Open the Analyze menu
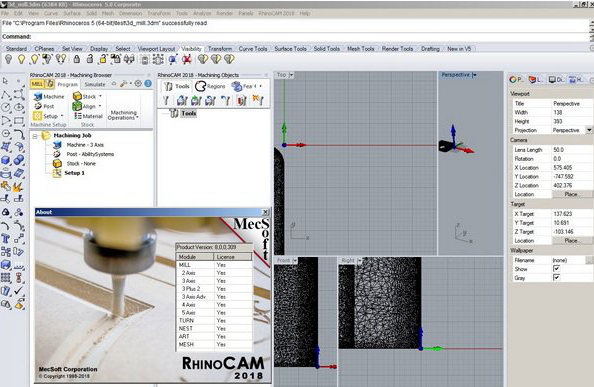Screen dimensions: 594x387 point(202,13)
